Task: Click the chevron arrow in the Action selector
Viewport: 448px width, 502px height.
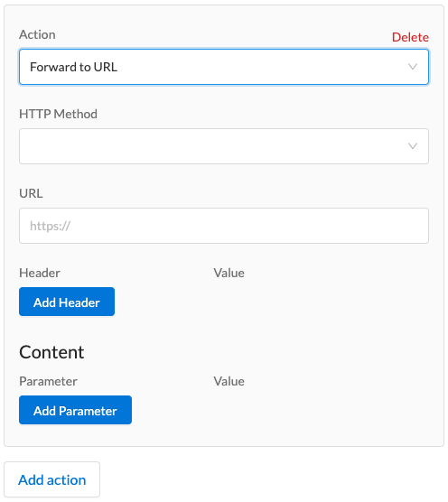Action: click(413, 67)
